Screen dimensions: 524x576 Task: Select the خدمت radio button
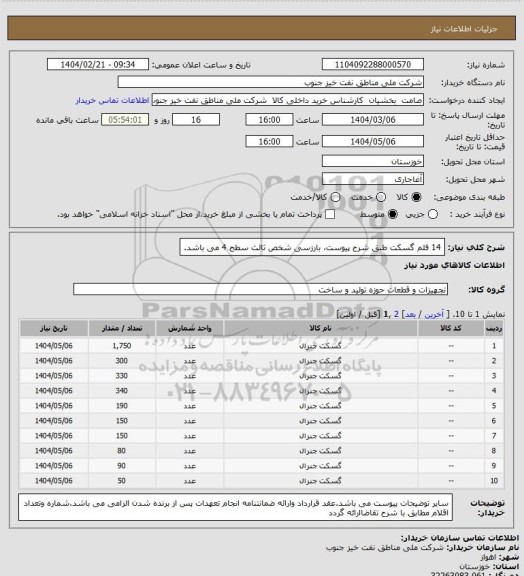[x=381, y=197]
